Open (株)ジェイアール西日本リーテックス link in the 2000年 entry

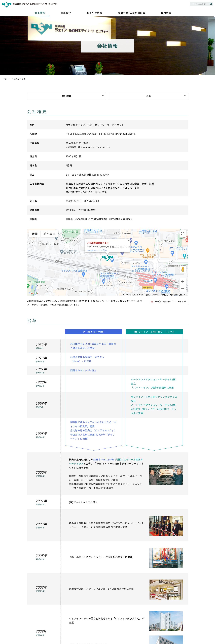[106, 461]
